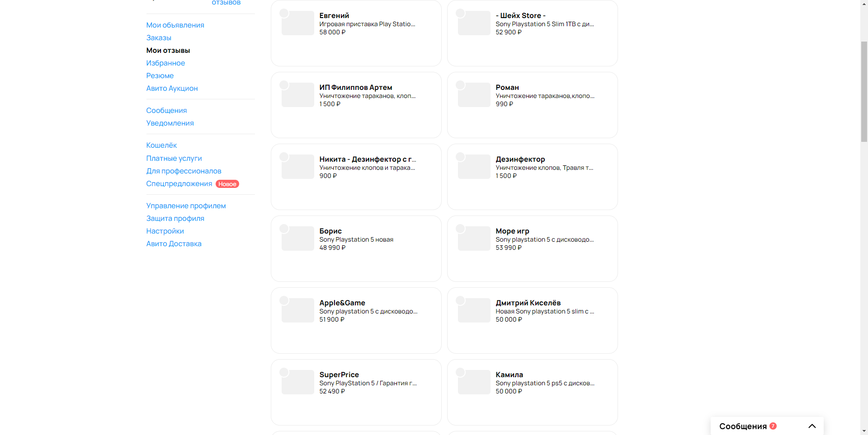Click price 58 000 ₽
This screenshot has width=868, height=435.
[x=332, y=32]
